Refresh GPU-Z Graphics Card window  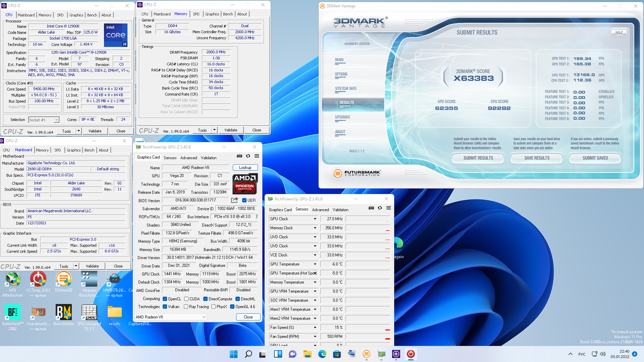[x=248, y=156]
